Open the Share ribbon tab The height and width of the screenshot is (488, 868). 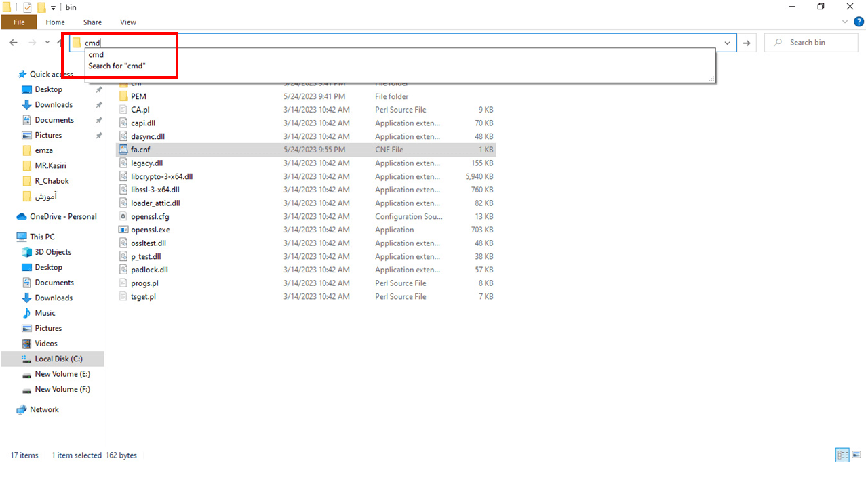point(92,22)
